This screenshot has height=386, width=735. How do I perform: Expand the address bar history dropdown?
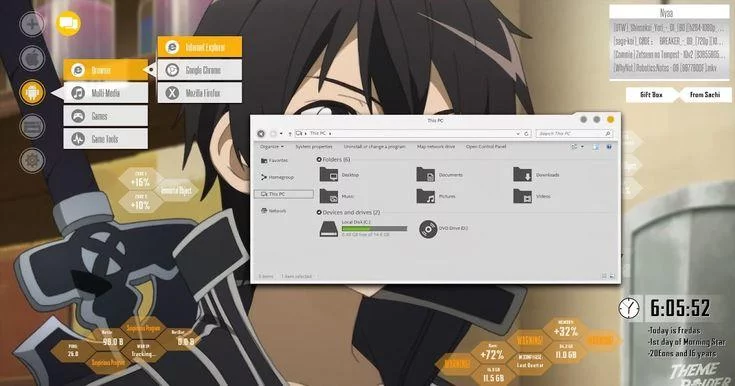[518, 134]
